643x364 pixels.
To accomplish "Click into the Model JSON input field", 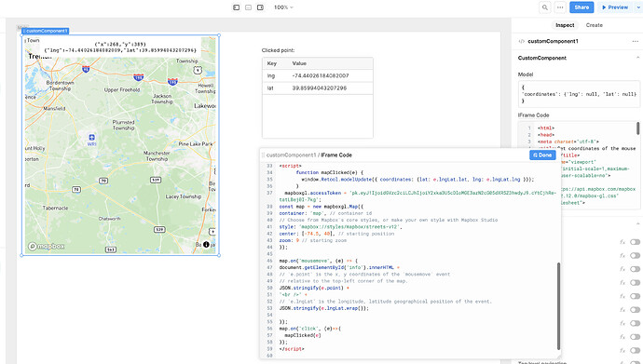I will click(579, 94).
